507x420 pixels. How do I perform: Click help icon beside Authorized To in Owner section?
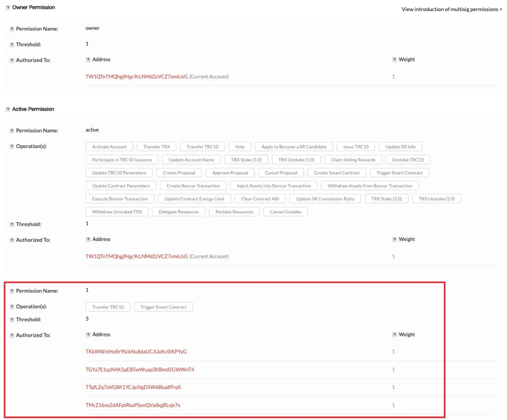[12, 60]
